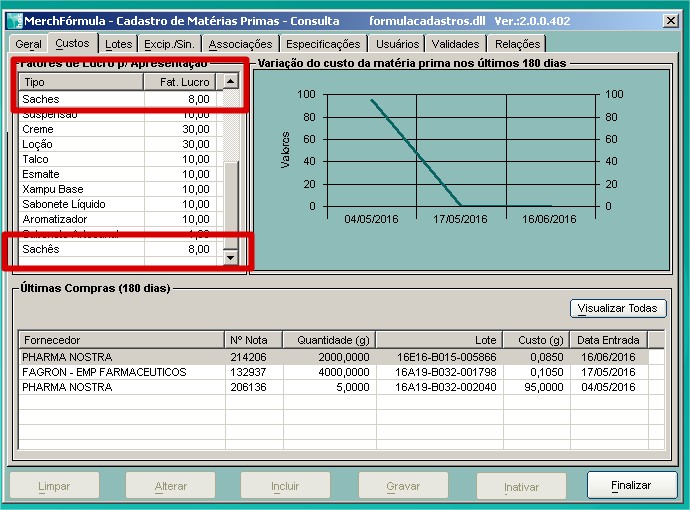Sort purchases by Fornecedor column header
The image size is (690, 510).
120,340
